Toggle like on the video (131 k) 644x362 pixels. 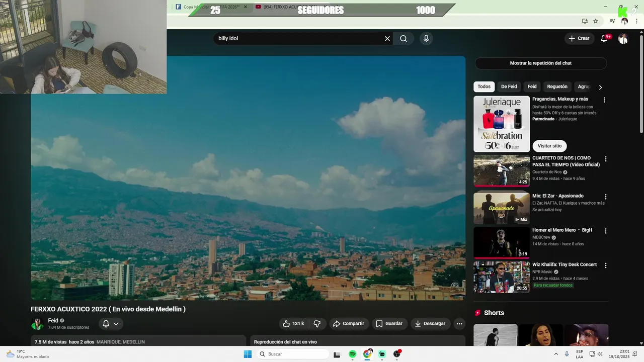(293, 324)
